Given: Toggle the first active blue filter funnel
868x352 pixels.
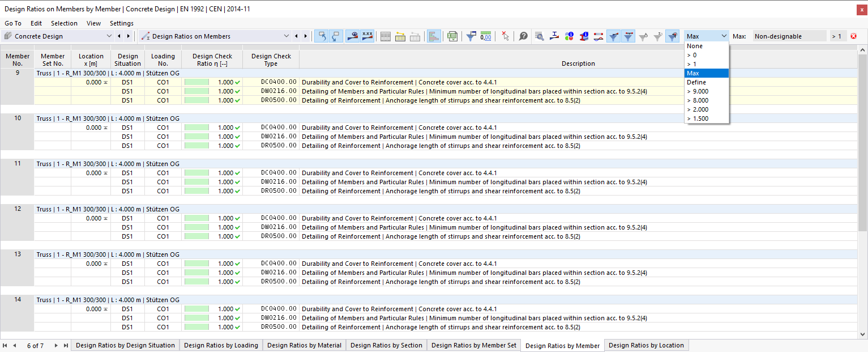Looking at the screenshot, I should pos(613,36).
